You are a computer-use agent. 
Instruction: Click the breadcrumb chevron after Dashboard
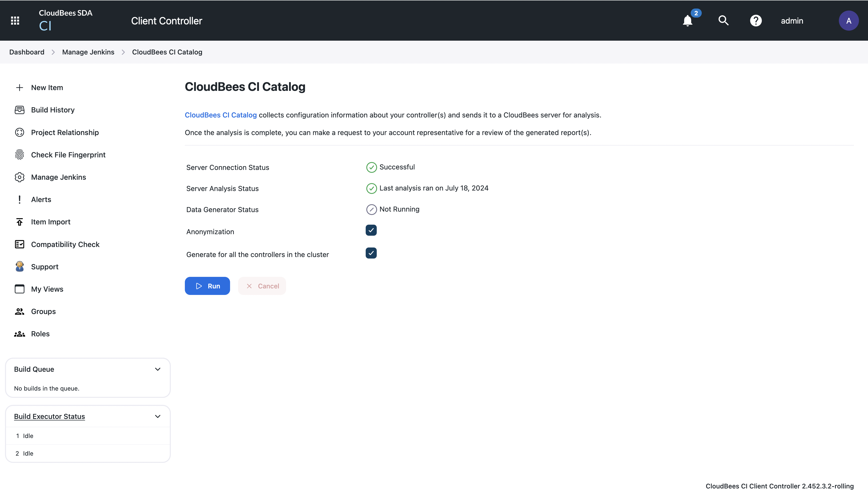(x=53, y=52)
